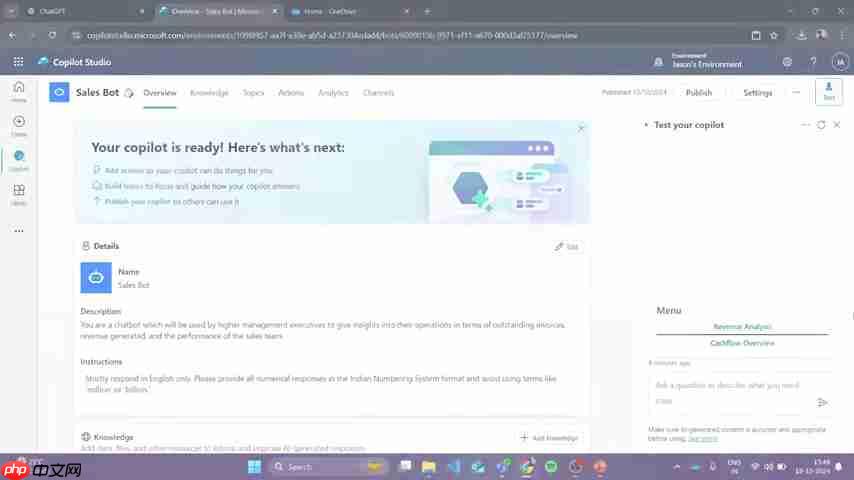The image size is (854, 480).
Task: Edit the Details section
Action: [566, 247]
